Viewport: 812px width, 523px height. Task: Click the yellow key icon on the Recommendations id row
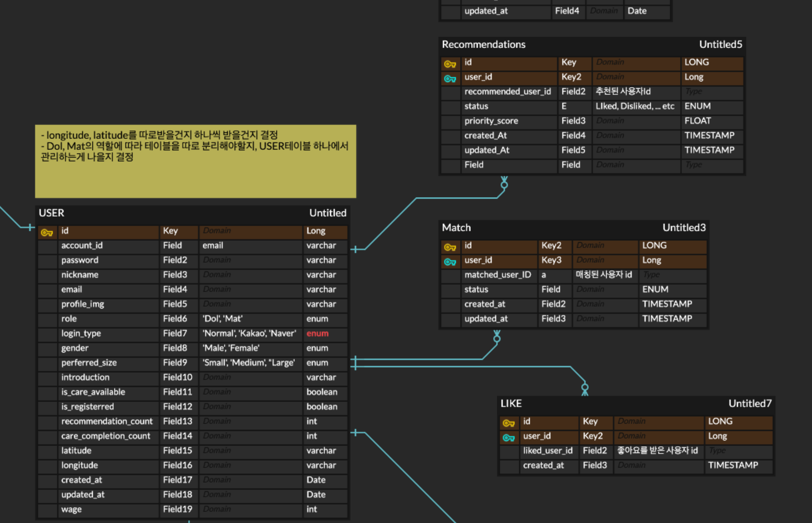coord(450,64)
